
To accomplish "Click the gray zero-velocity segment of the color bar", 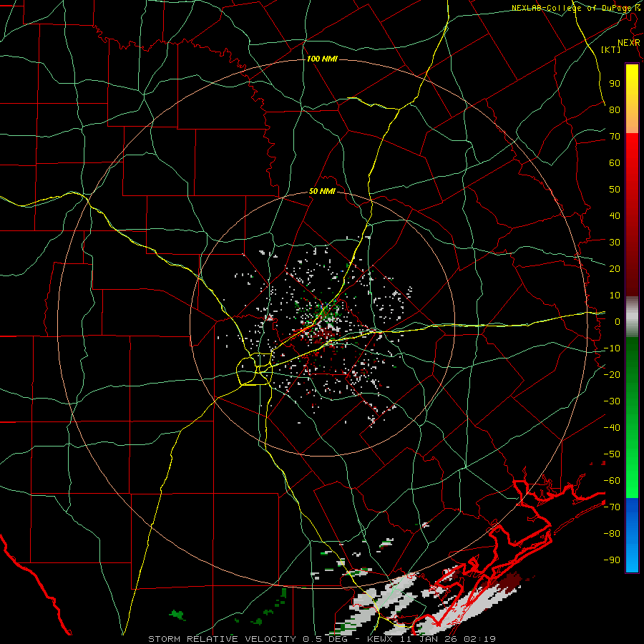I will click(632, 316).
